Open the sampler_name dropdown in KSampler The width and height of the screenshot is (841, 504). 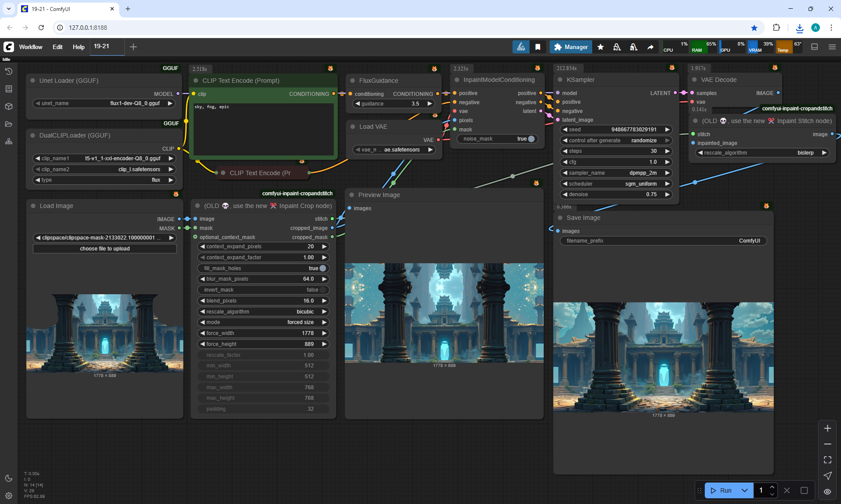click(x=615, y=173)
